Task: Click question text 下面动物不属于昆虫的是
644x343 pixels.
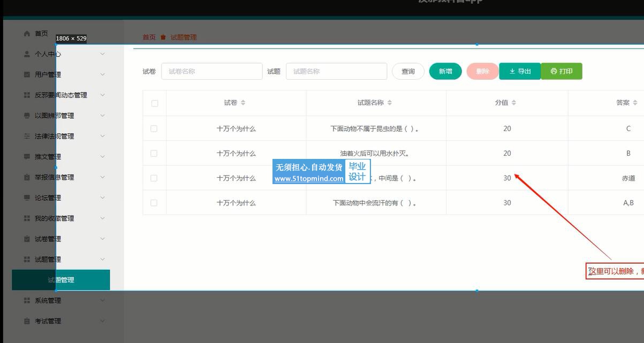Action: point(375,128)
